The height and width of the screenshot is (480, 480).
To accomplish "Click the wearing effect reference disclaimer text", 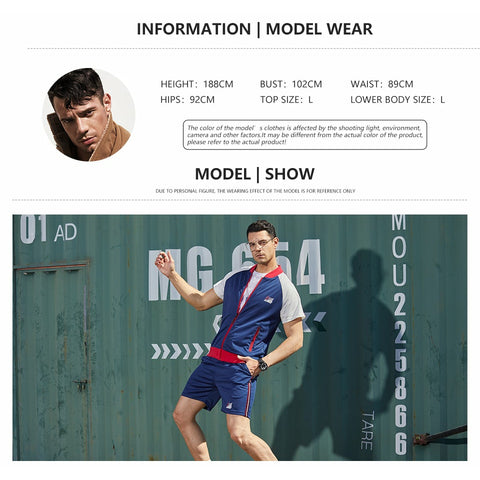I will [x=255, y=191].
